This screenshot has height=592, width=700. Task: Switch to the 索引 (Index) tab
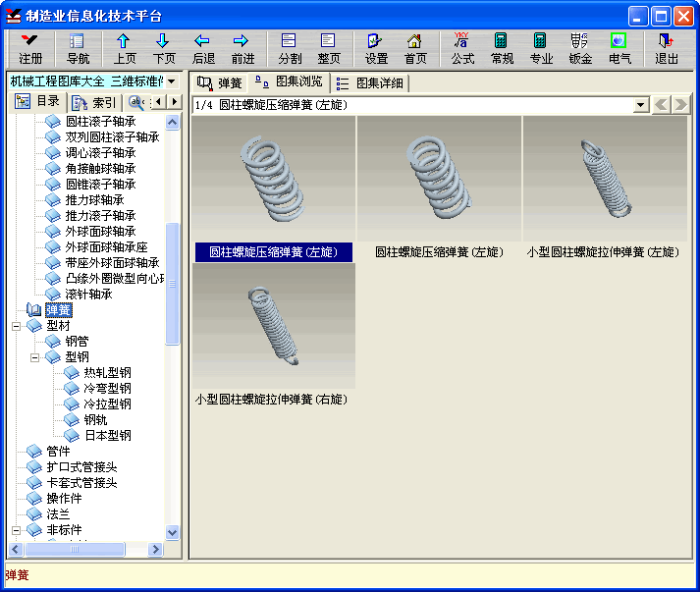click(93, 102)
